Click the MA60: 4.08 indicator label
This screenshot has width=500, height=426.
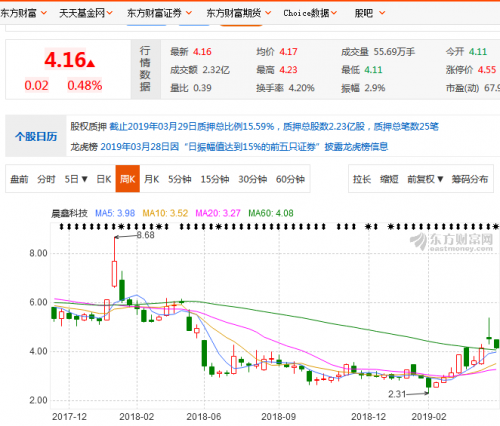tap(271, 213)
